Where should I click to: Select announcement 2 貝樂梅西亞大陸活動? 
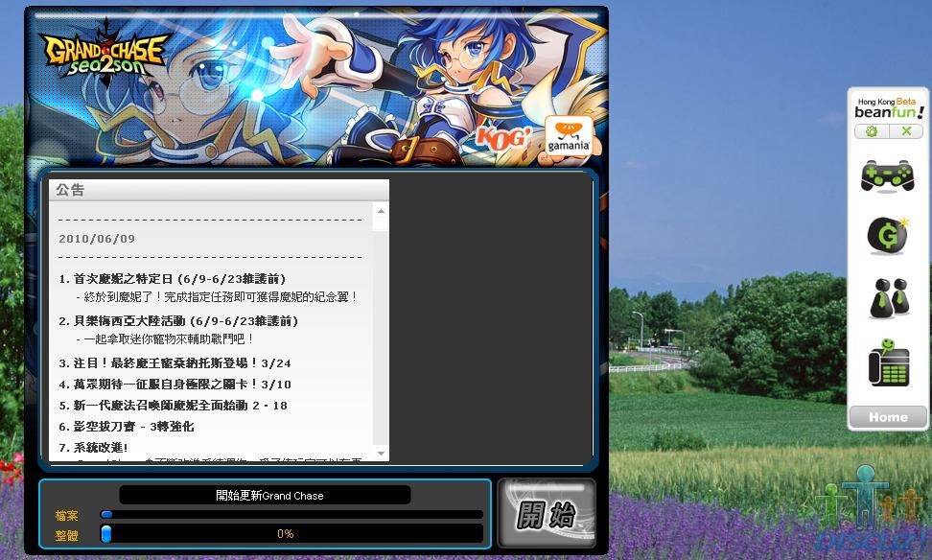pyautogui.click(x=178, y=321)
